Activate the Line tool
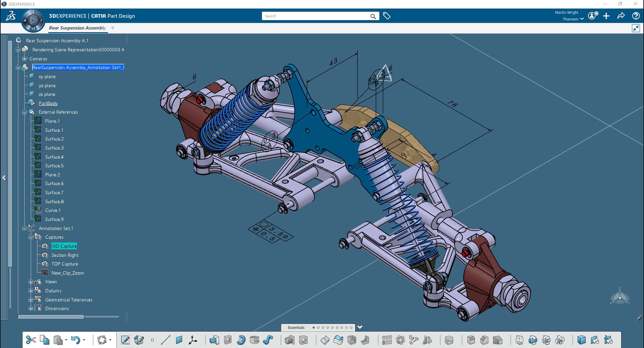Screen dimensions: 644x348 coord(165,340)
